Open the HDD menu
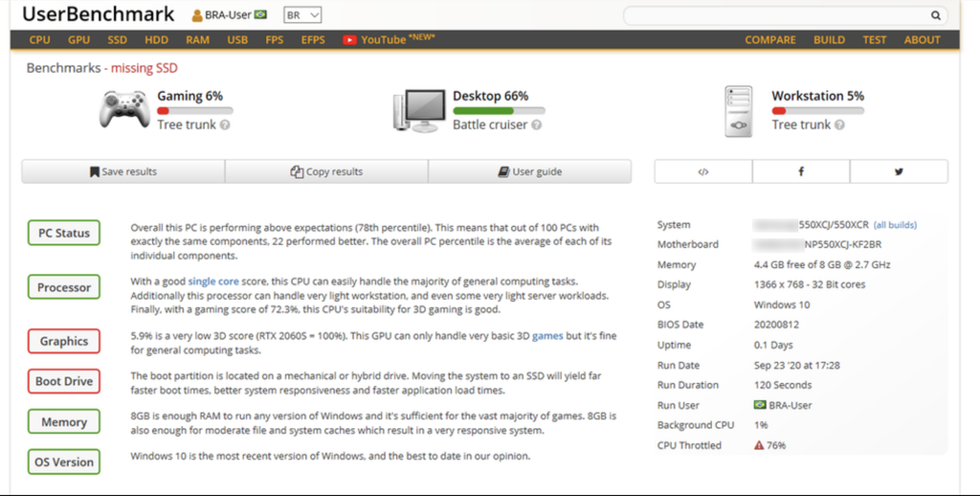Viewport: 980px width, 496px height. (156, 40)
